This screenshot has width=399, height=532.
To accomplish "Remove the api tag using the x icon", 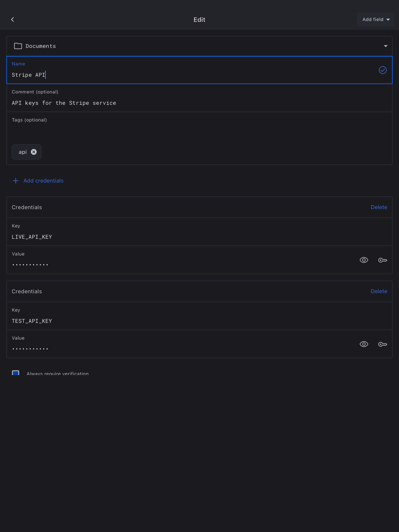I will (x=34, y=152).
